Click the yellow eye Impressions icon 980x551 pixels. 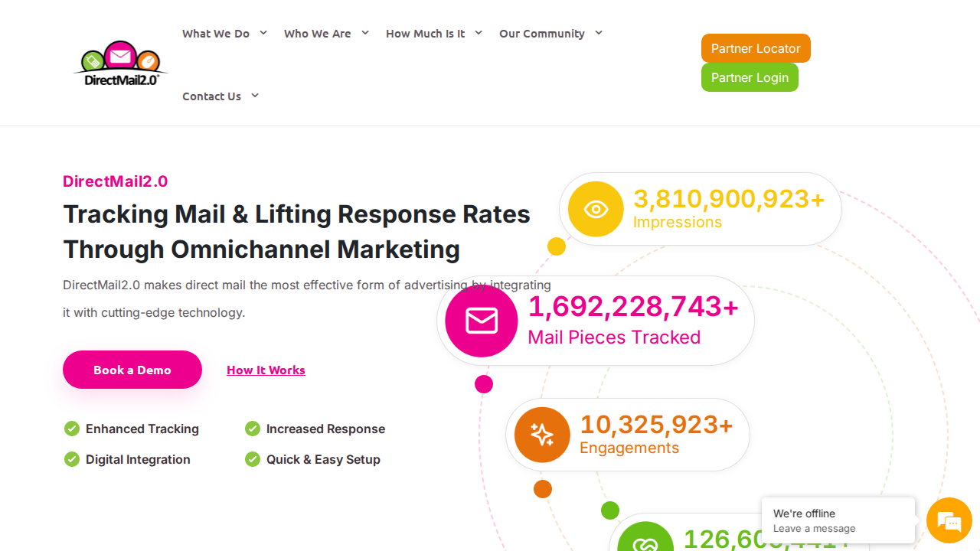pyautogui.click(x=596, y=209)
